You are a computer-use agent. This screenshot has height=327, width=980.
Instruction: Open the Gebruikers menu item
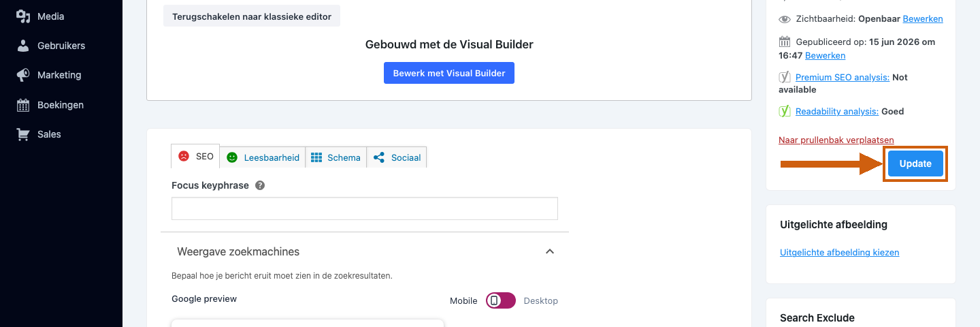(61, 46)
